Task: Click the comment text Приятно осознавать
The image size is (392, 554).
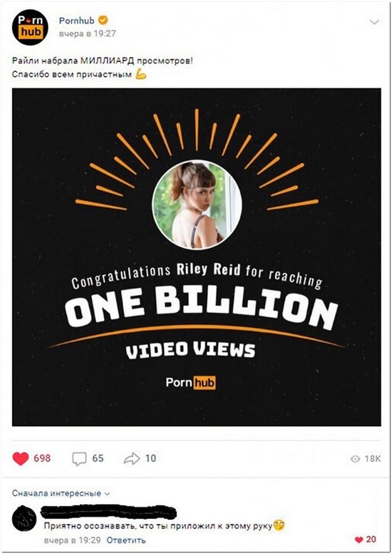Action: pos(158,526)
